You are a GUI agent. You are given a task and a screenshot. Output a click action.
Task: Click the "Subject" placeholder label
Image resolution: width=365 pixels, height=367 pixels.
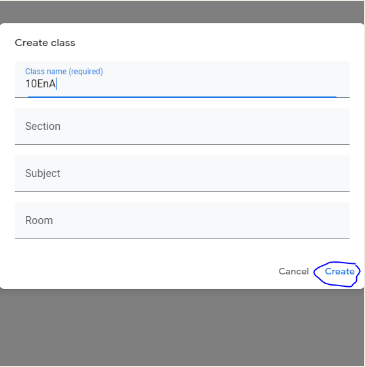coord(43,174)
